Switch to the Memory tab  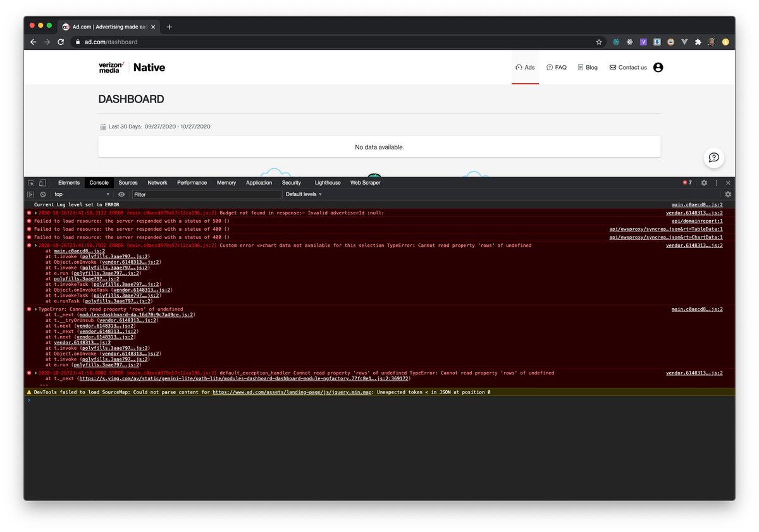click(x=226, y=183)
